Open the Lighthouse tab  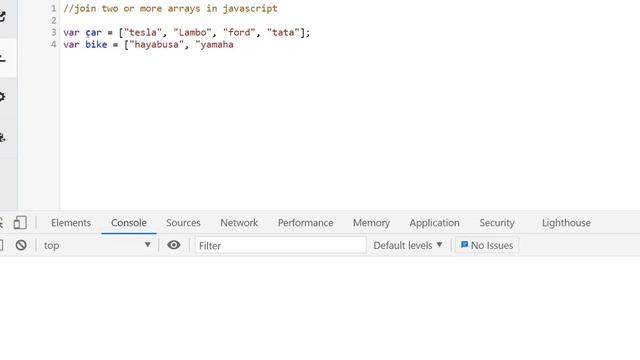coord(567,223)
